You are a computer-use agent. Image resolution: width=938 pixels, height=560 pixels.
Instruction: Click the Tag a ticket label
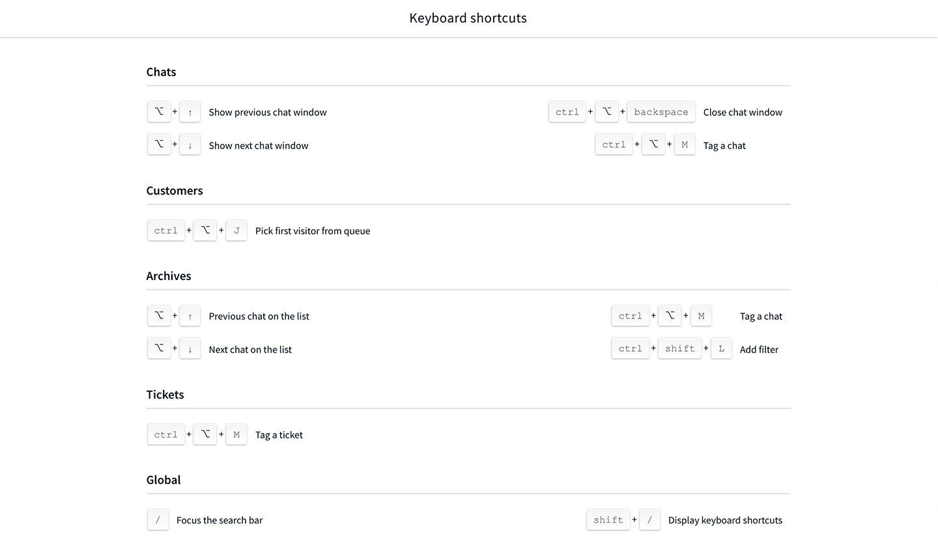[x=279, y=434]
